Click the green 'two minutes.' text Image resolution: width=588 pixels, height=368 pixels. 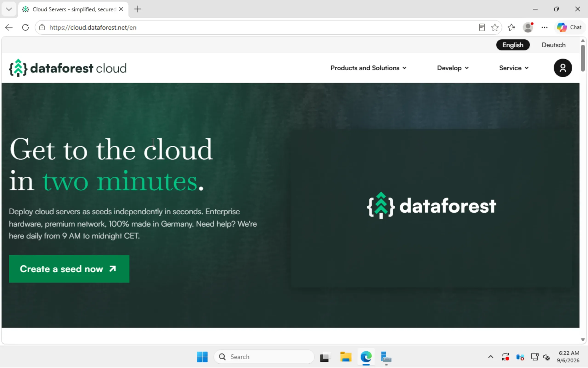pyautogui.click(x=123, y=181)
